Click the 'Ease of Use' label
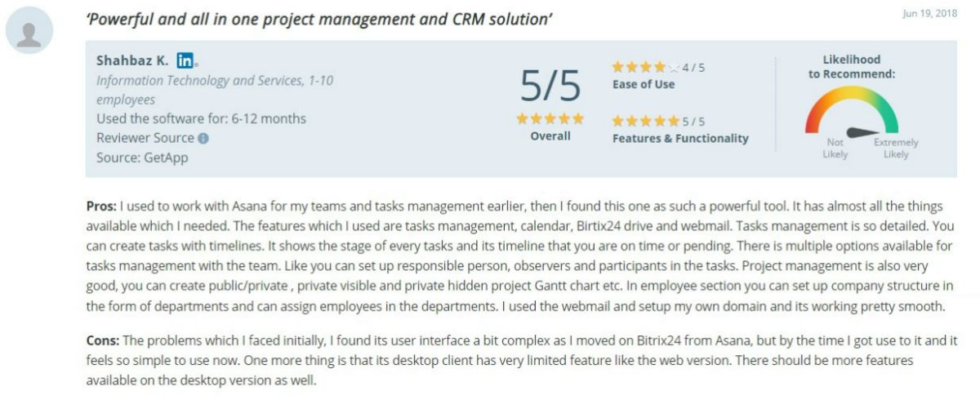Image resolution: width=980 pixels, height=400 pixels. (x=644, y=85)
